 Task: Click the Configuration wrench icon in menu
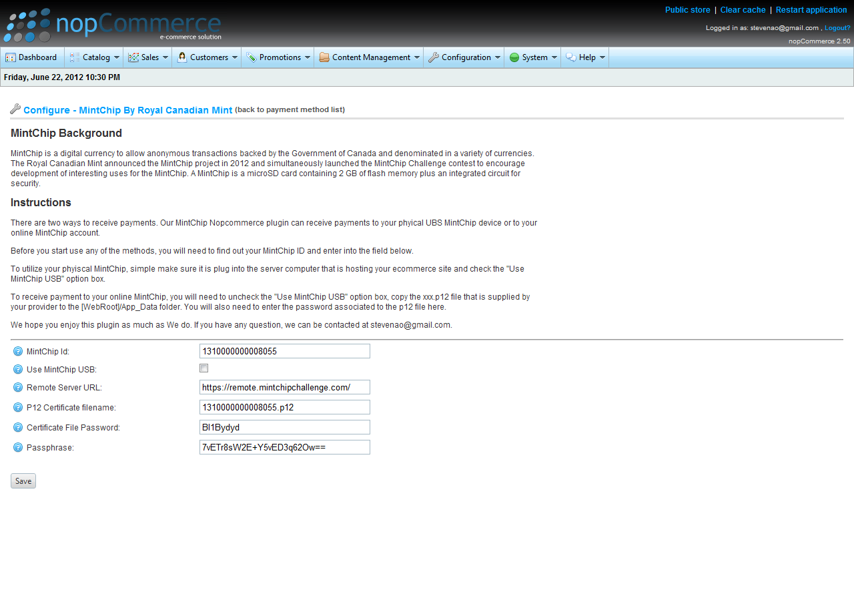pos(434,57)
